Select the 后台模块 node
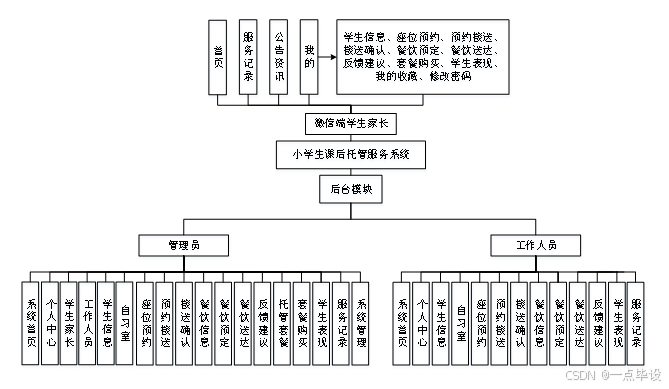 (351, 189)
